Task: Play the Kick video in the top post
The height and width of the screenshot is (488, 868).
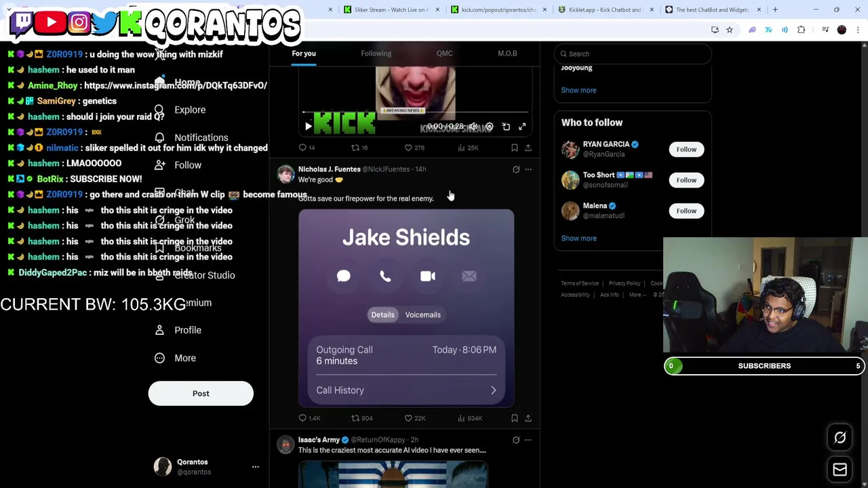Action: [x=308, y=127]
